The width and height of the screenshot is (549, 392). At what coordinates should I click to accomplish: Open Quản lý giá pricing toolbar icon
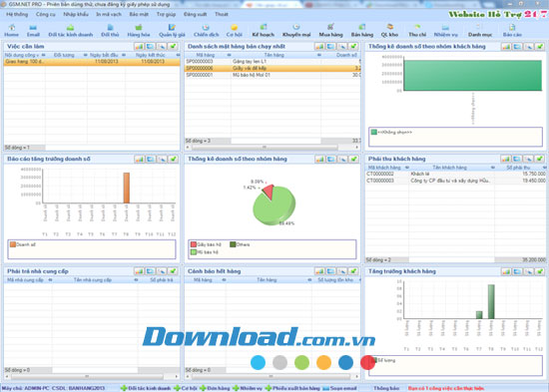pyautogui.click(x=172, y=31)
